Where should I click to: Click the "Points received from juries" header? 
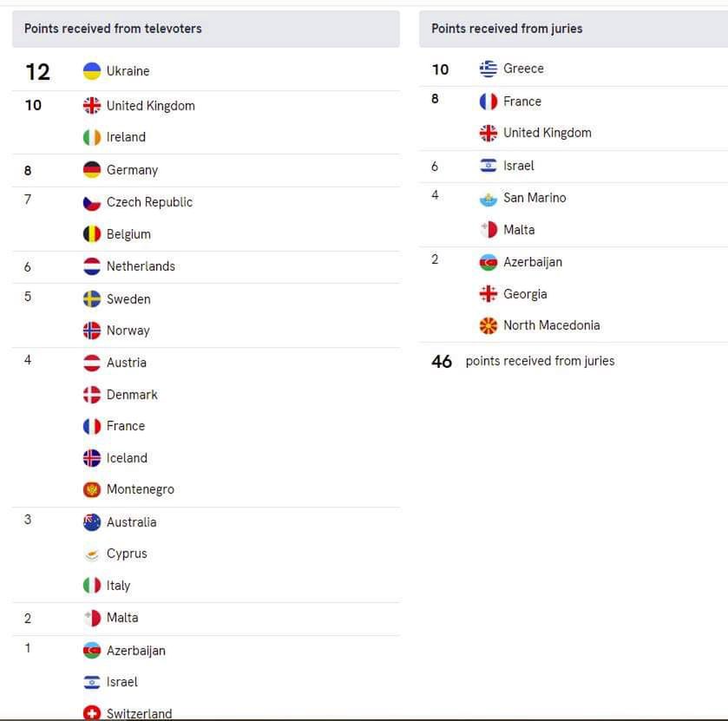click(507, 29)
